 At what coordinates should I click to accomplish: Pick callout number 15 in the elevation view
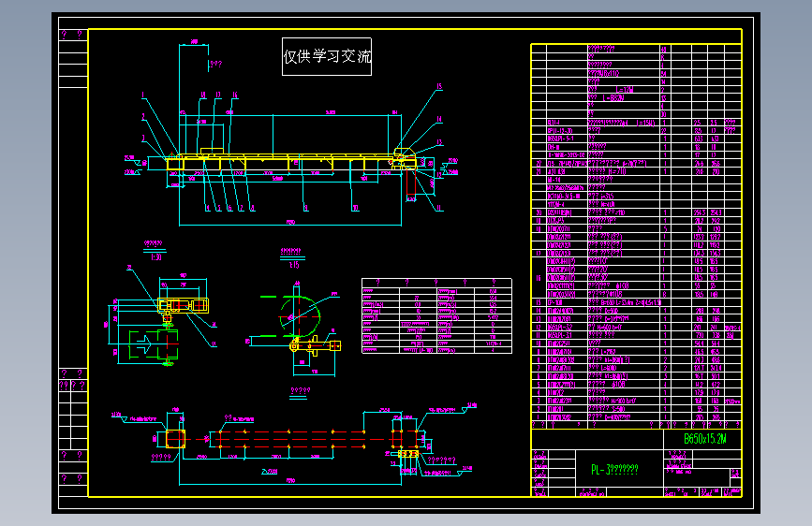(439, 86)
